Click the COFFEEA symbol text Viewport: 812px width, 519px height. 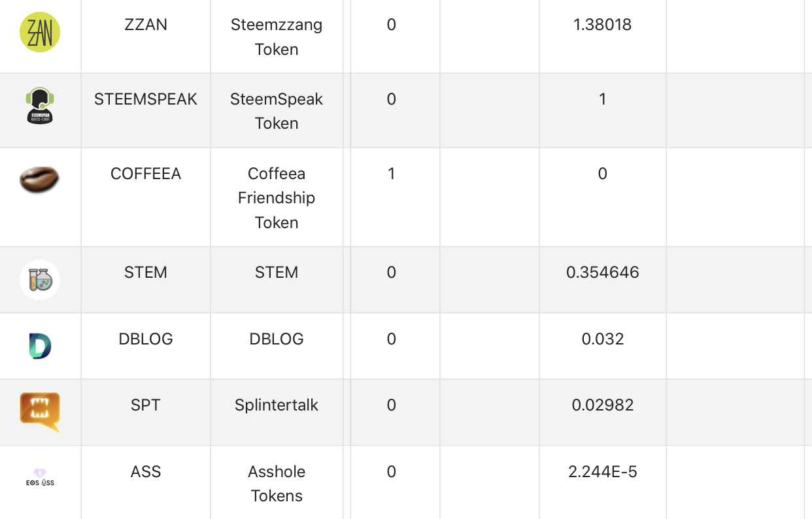click(x=146, y=174)
